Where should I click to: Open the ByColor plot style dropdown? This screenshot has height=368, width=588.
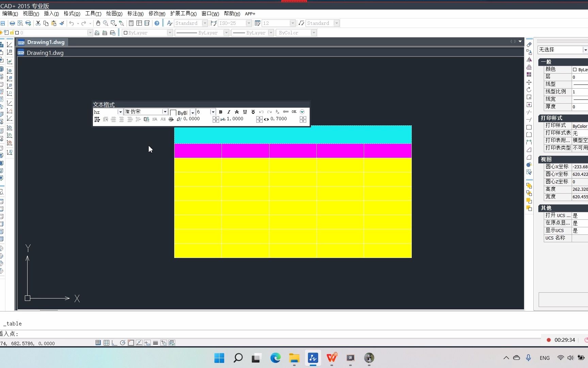tap(314, 33)
